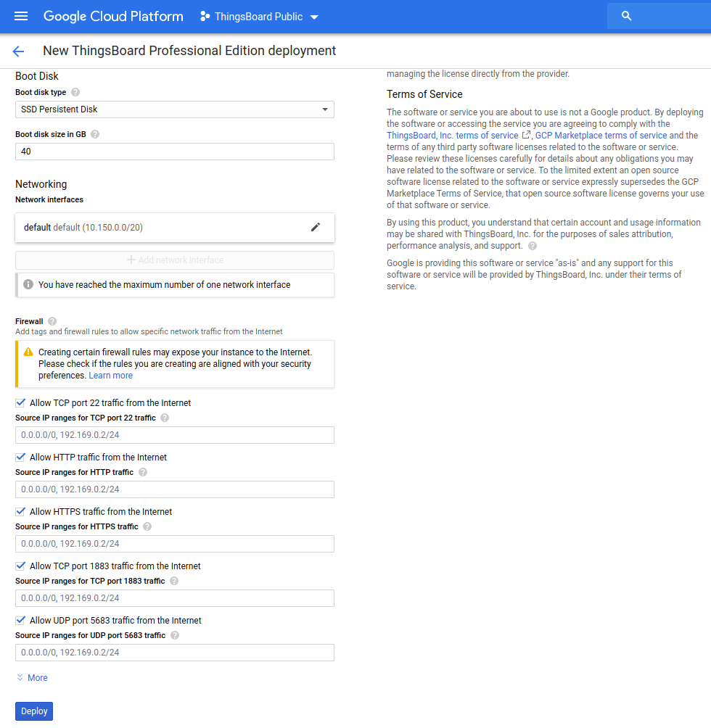Image resolution: width=711 pixels, height=728 pixels.
Task: Click the Networking section heading
Action: [41, 184]
